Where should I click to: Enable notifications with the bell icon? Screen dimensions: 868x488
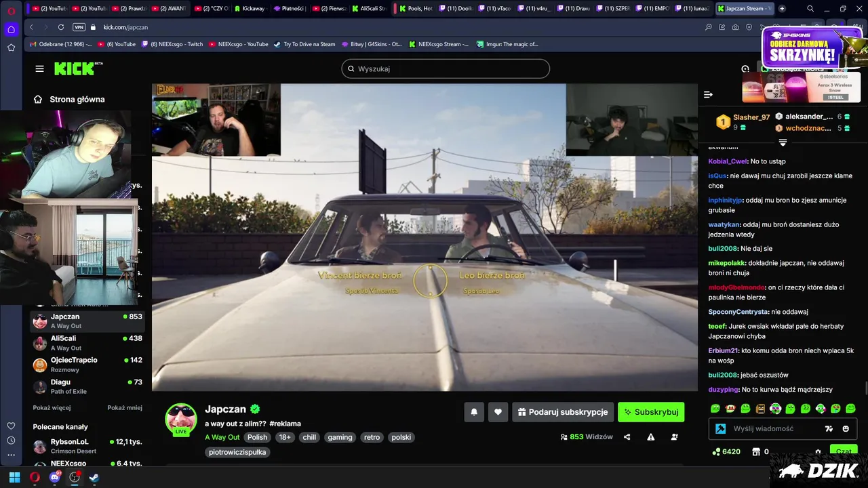(474, 411)
